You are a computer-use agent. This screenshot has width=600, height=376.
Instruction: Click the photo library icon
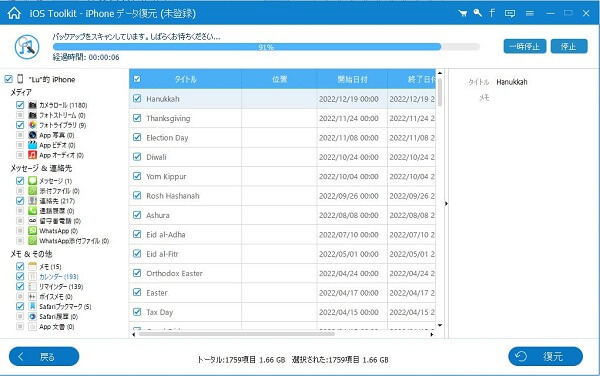click(33, 125)
